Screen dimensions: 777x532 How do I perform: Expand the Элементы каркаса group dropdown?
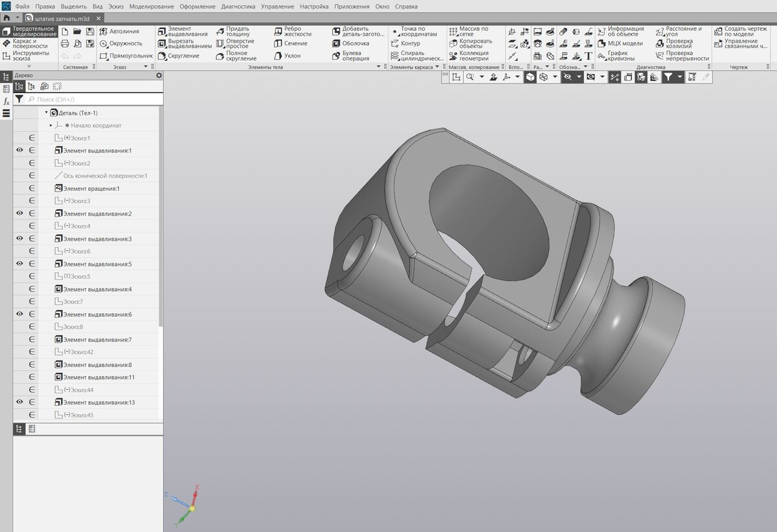pyautogui.click(x=436, y=67)
